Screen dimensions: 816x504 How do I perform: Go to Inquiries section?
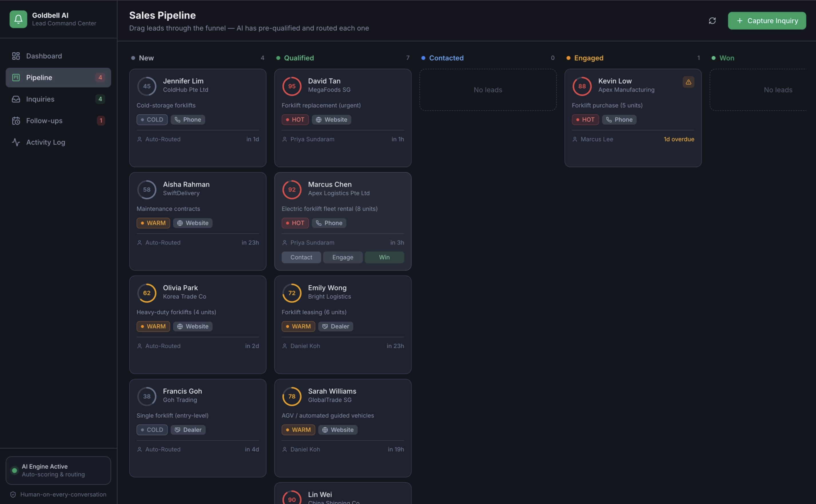58,99
